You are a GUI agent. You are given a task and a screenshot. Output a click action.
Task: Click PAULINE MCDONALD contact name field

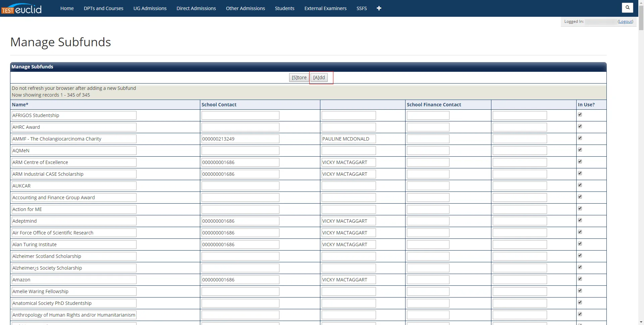pyautogui.click(x=348, y=139)
